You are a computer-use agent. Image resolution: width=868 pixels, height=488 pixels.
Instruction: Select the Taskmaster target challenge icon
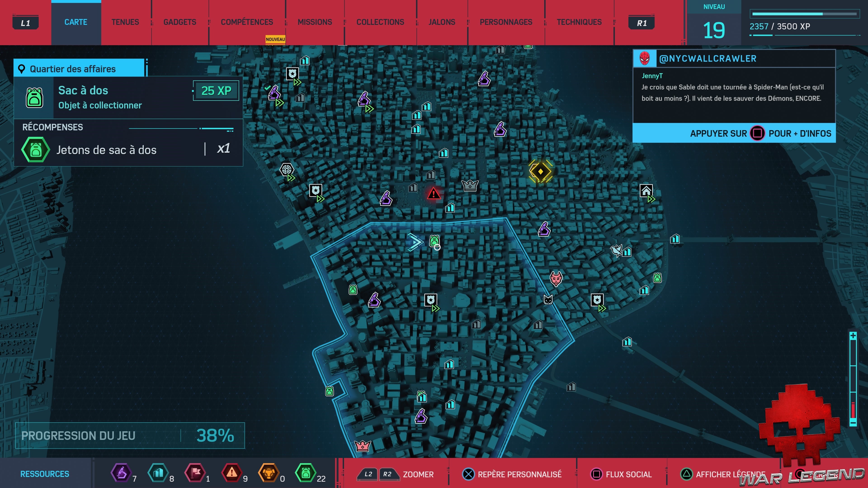(x=287, y=169)
